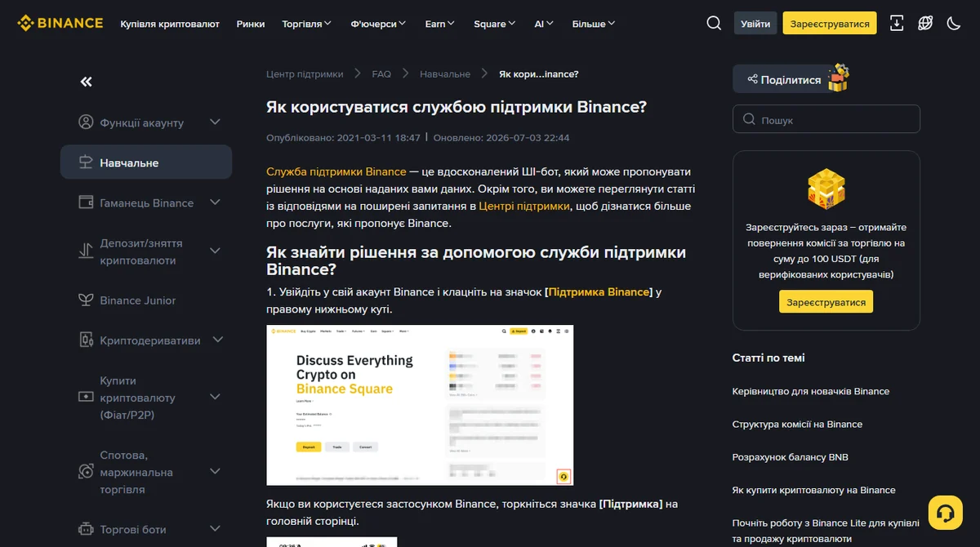Open the Більше dropdown menu

tap(594, 24)
